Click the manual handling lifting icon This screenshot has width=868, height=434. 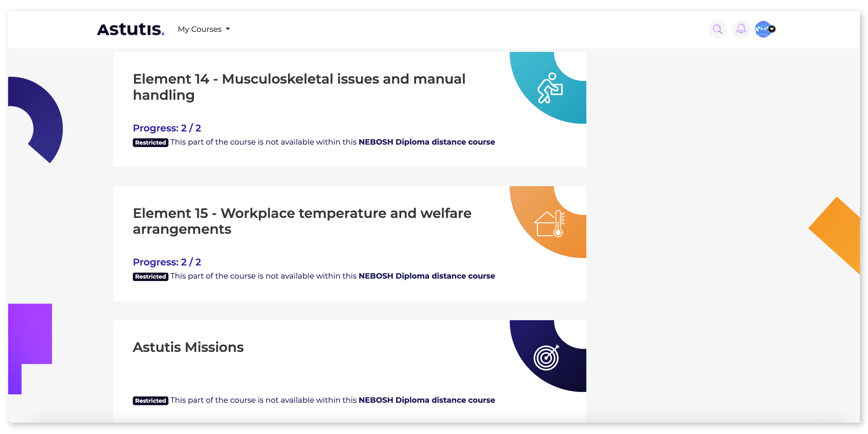[x=550, y=88]
